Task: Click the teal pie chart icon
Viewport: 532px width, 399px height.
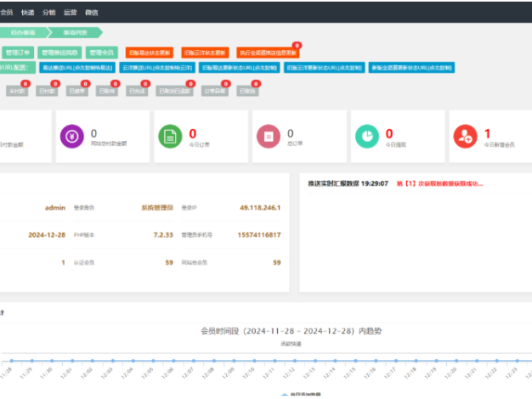Action: coord(366,136)
